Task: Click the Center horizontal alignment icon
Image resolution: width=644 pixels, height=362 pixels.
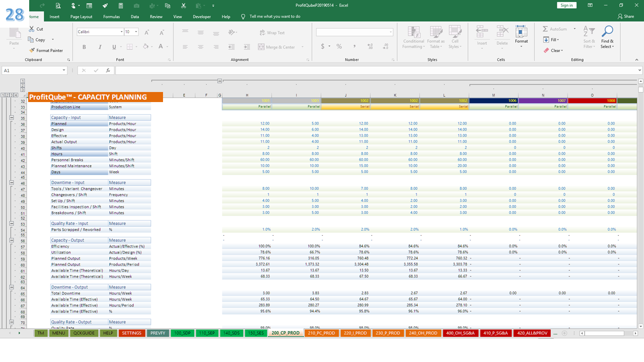Action: (200, 47)
